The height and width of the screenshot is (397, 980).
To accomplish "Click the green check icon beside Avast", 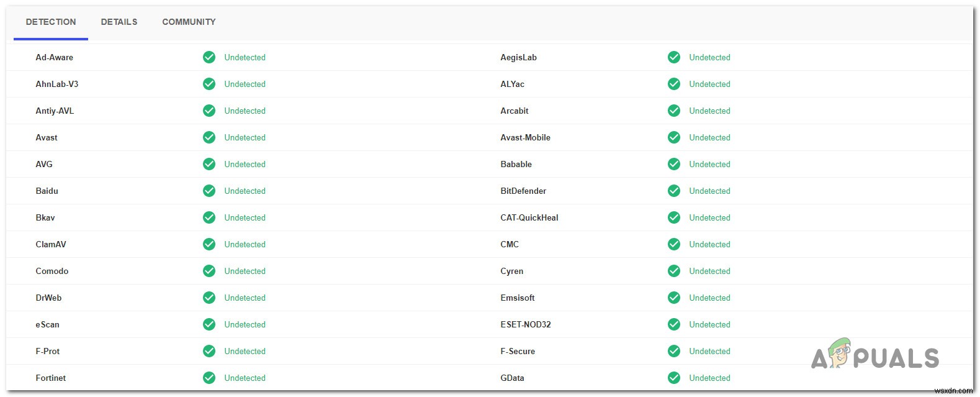I will tap(209, 137).
